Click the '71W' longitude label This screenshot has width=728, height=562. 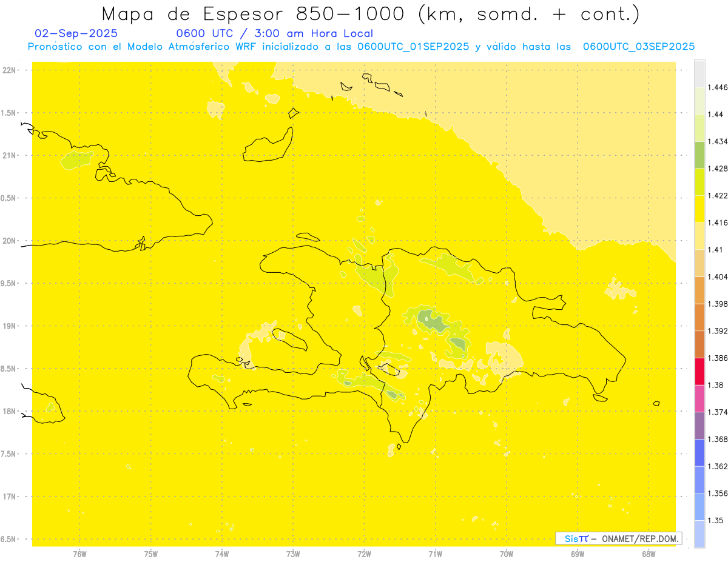[435, 554]
